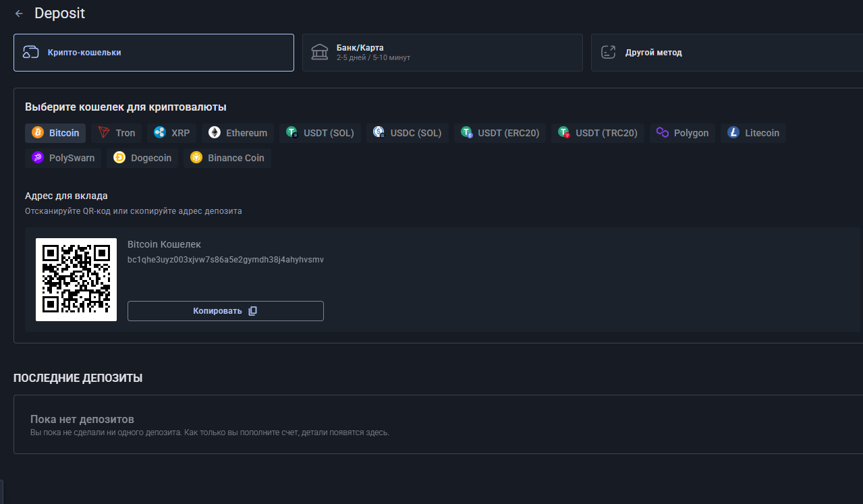The height and width of the screenshot is (504, 863).
Task: Pick the PolySwarm icon
Action: pyautogui.click(x=38, y=158)
